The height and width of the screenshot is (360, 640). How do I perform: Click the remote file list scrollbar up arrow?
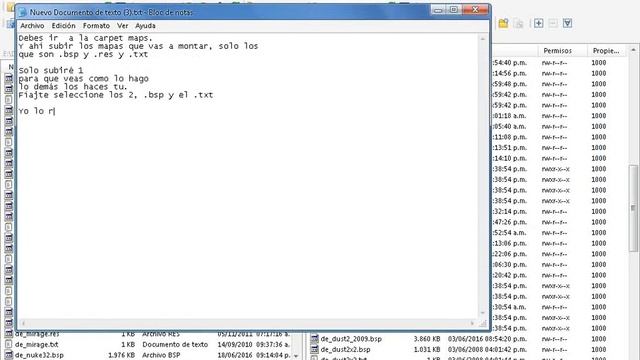point(633,50)
